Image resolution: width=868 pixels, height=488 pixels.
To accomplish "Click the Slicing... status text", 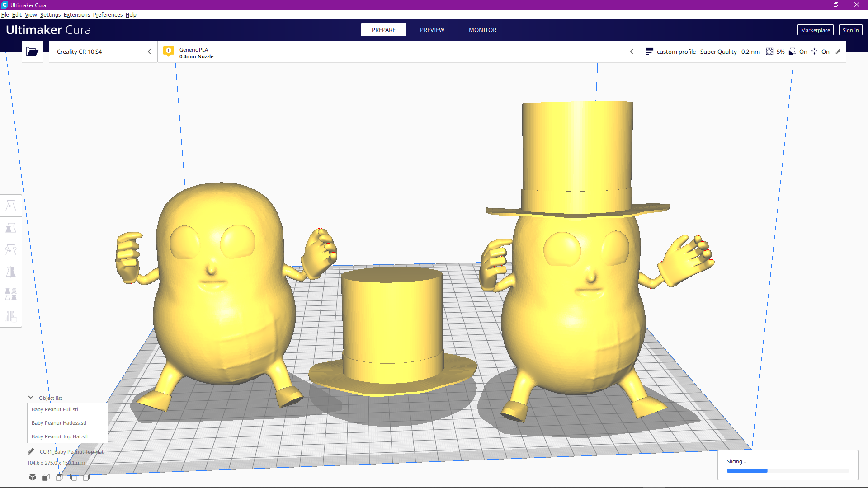I will tap(736, 461).
